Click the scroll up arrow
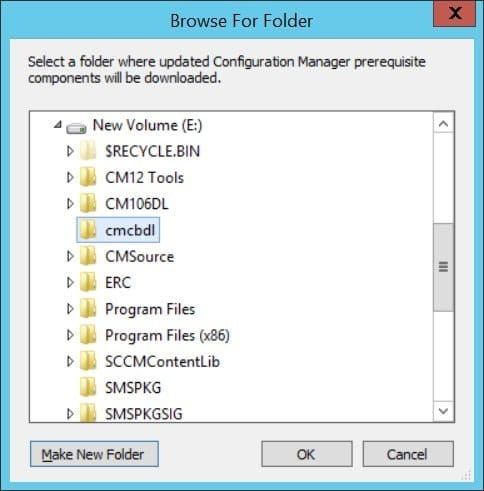The image size is (484, 491). pyautogui.click(x=443, y=124)
